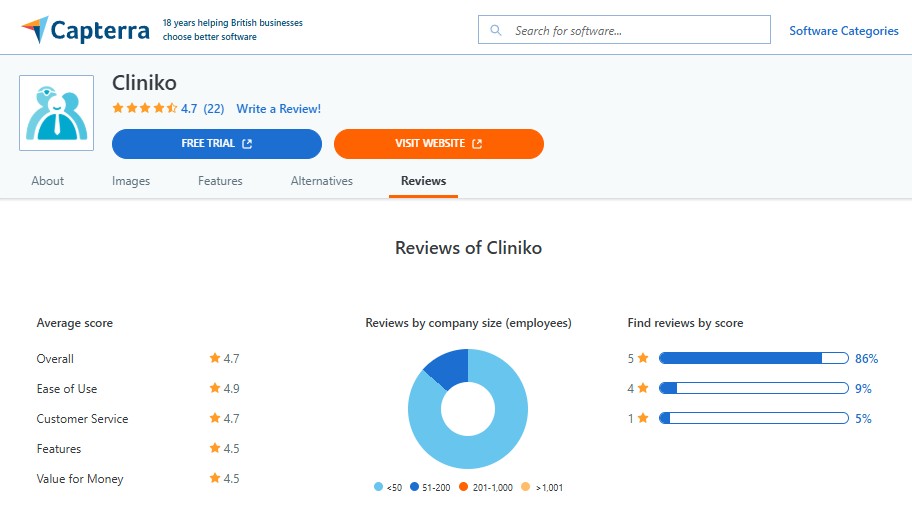Click the Overall score star icon
The image size is (912, 516).
[214, 358]
